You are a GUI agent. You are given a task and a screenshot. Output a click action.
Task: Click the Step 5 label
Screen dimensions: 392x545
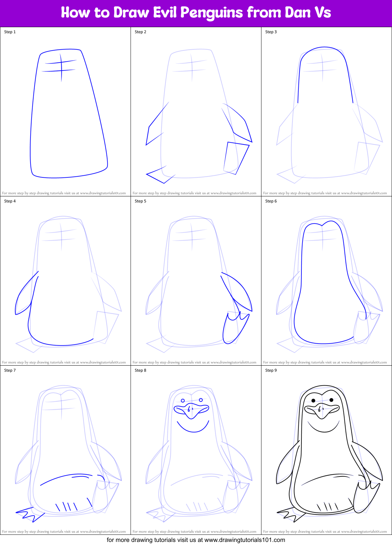coord(140,201)
